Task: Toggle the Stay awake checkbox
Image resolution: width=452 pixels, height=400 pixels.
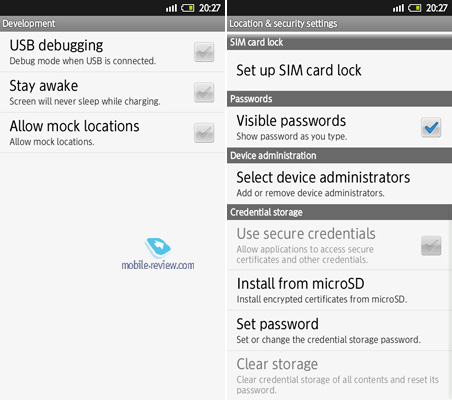Action: (204, 92)
